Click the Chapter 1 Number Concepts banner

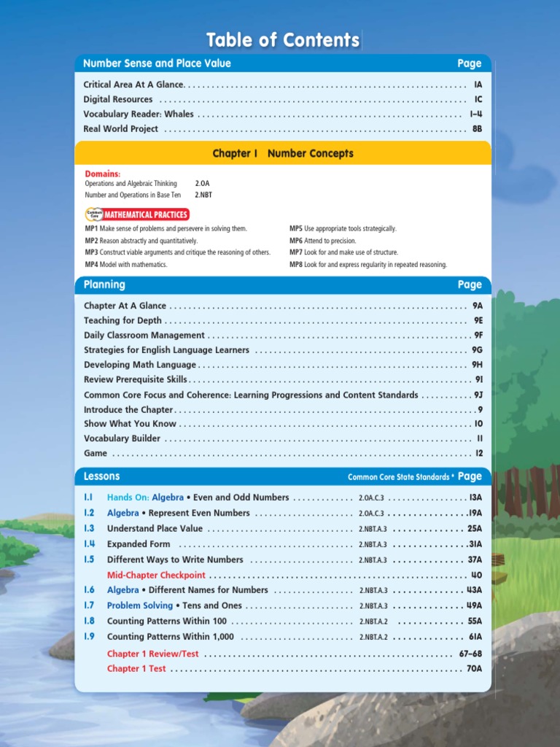[283, 153]
